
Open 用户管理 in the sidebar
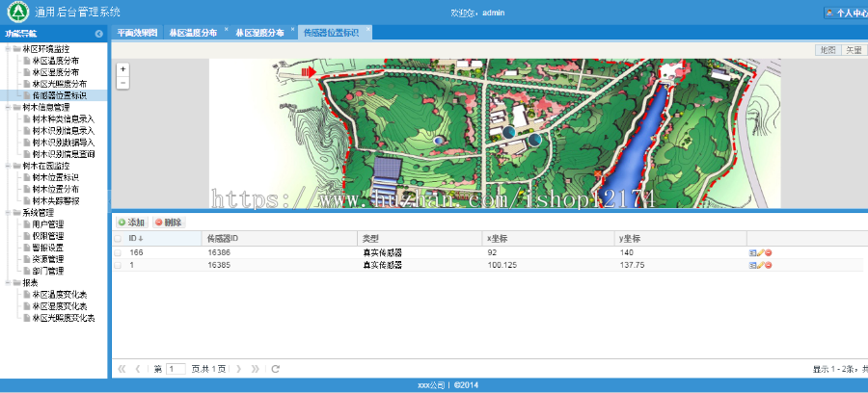click(47, 224)
